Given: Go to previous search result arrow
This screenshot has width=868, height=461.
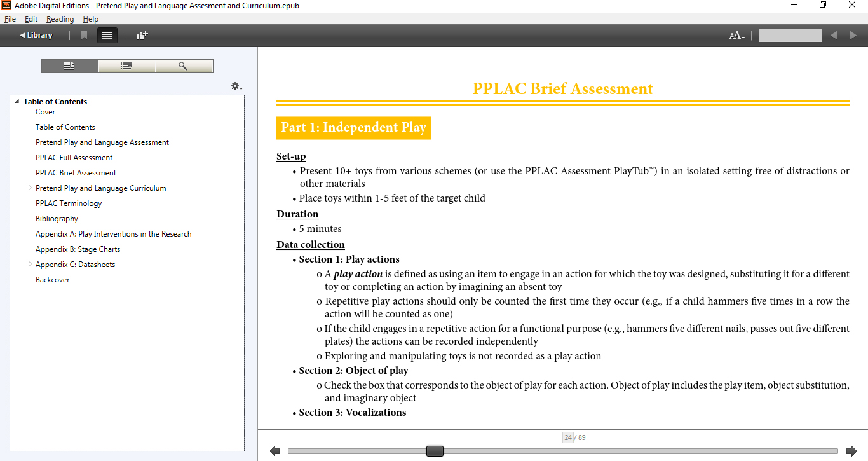Looking at the screenshot, I should pyautogui.click(x=834, y=36).
